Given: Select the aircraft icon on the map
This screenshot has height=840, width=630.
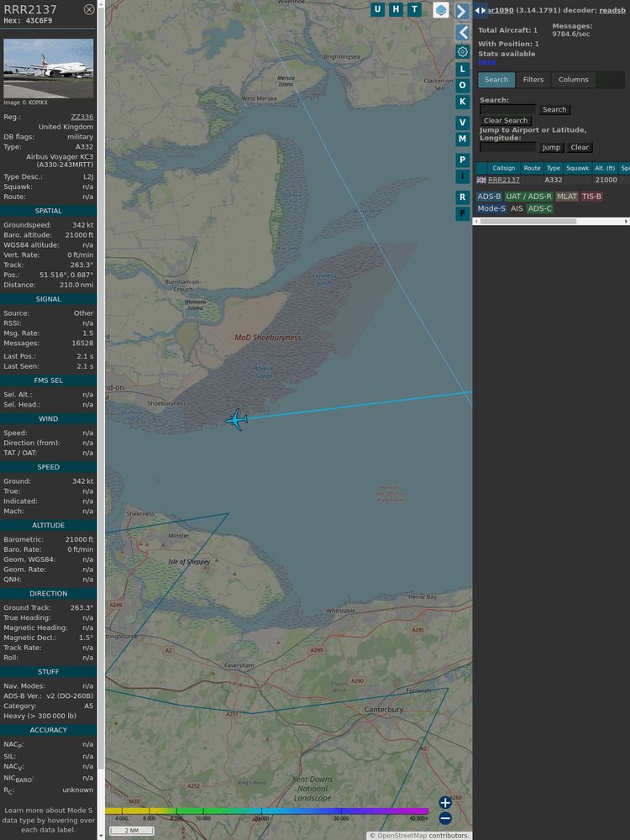Looking at the screenshot, I should pos(236,420).
